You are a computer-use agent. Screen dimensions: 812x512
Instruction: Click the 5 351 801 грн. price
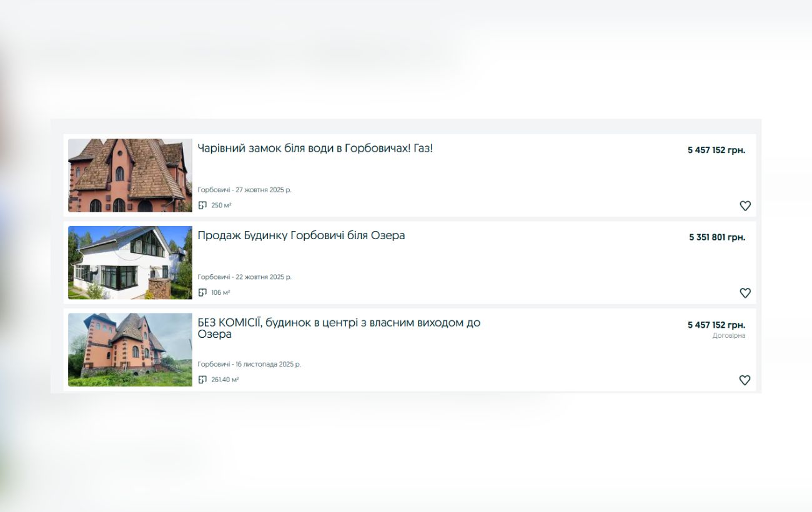tap(716, 237)
